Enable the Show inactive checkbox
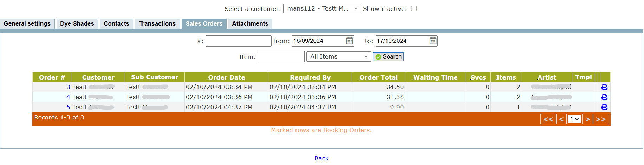The image size is (644, 165). point(414,8)
